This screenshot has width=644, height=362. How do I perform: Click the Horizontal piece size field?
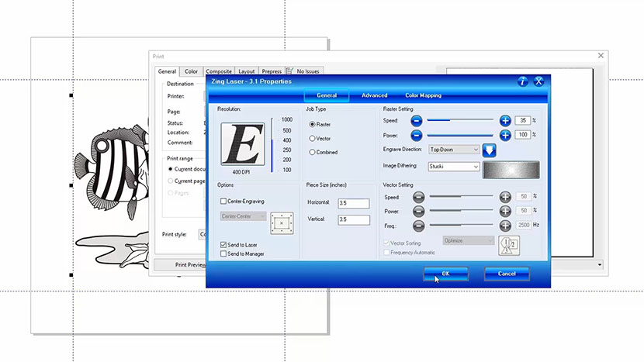click(353, 203)
